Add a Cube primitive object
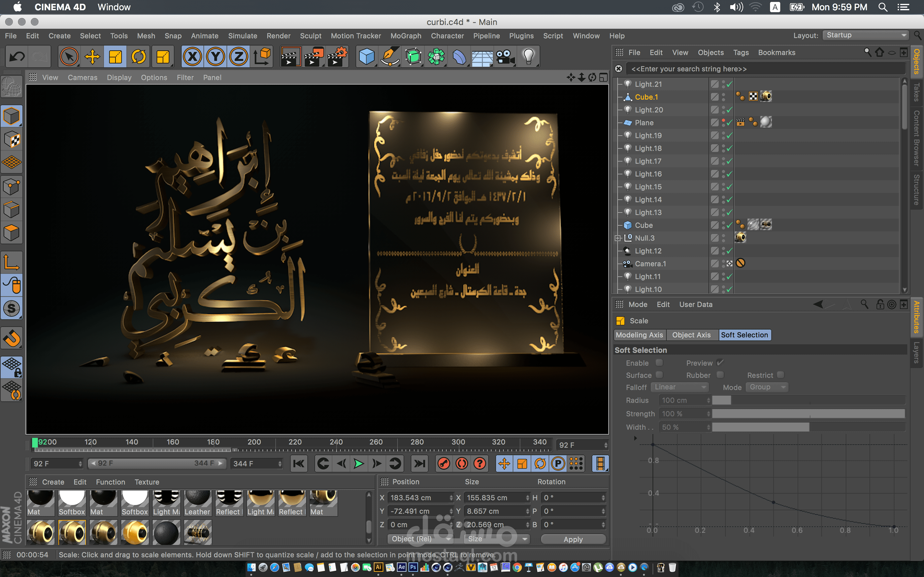924x577 pixels. click(366, 57)
